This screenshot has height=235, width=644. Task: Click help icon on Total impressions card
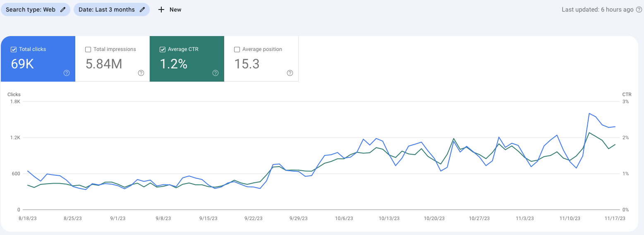click(x=141, y=73)
